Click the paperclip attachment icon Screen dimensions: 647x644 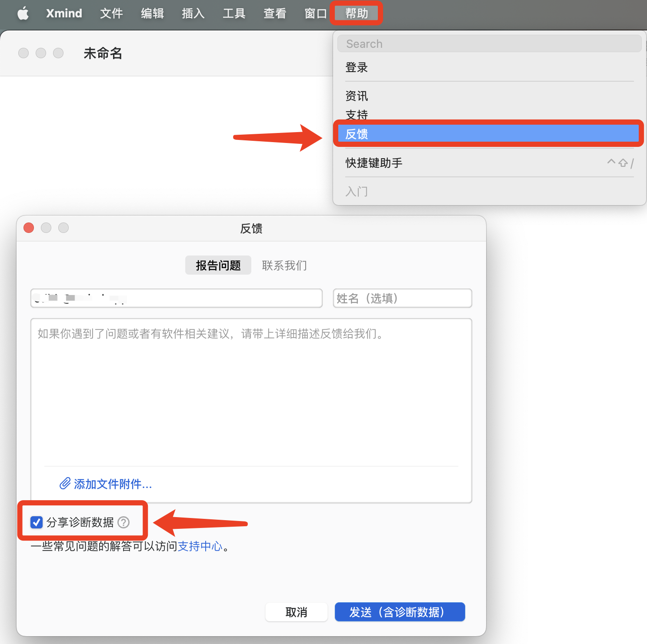65,484
